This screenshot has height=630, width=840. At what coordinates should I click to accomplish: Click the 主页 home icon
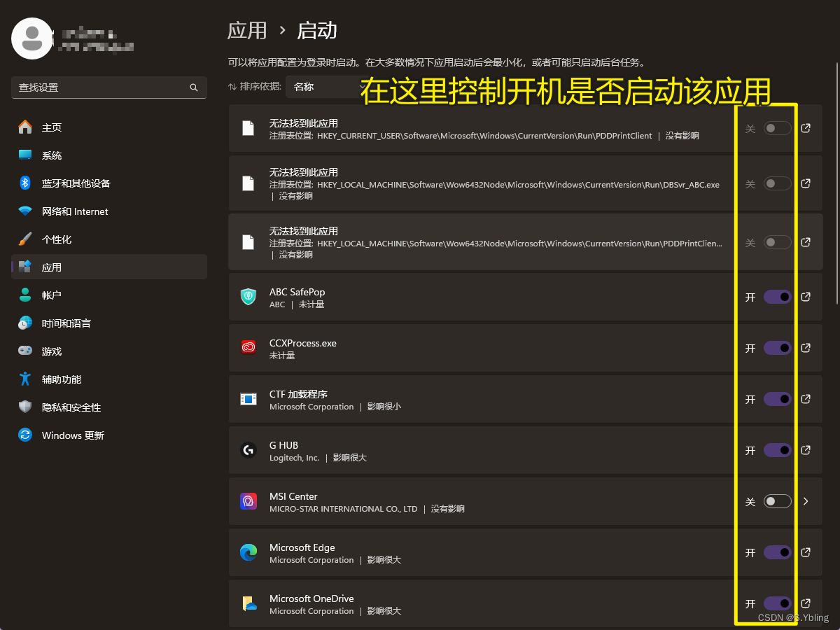tap(25, 127)
